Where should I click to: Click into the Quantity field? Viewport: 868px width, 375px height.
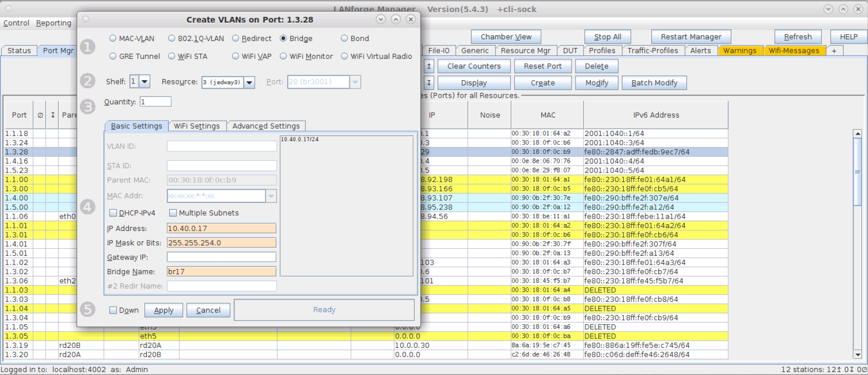[x=155, y=102]
